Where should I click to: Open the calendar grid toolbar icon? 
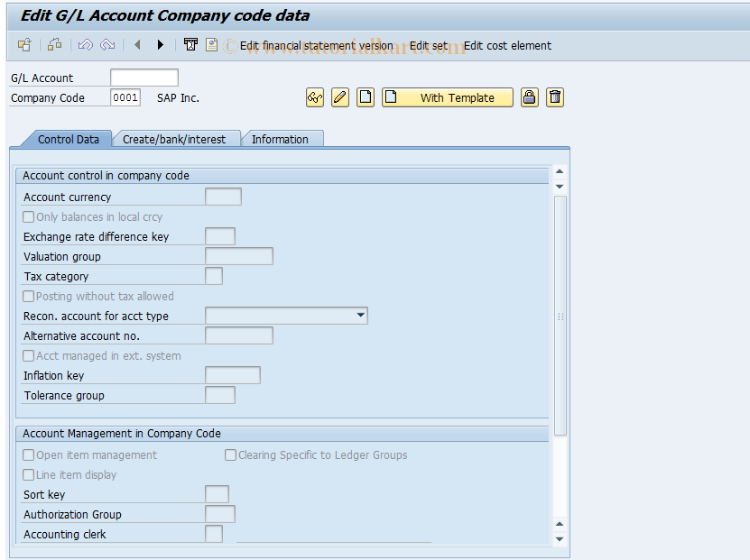[190, 44]
